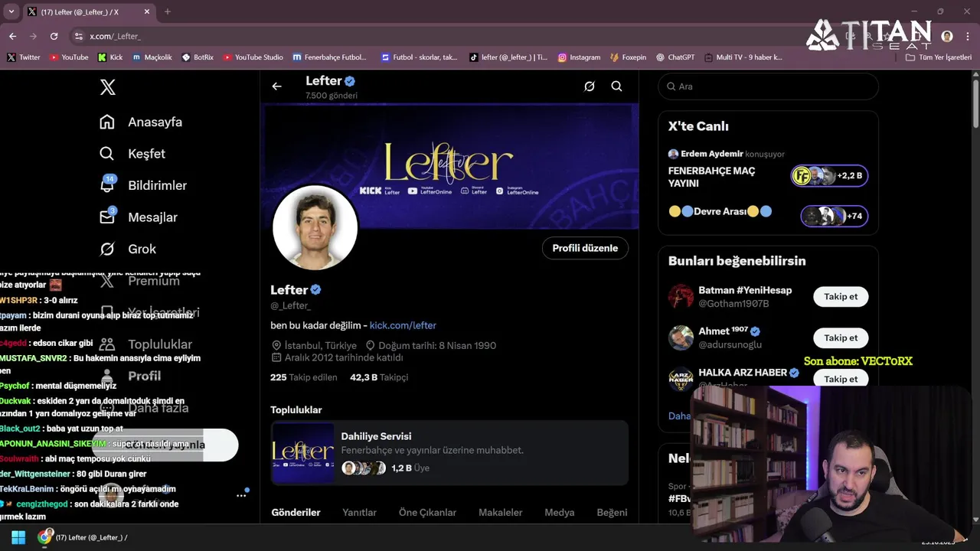
Task: Join Devre Arası live space
Action: click(834, 216)
